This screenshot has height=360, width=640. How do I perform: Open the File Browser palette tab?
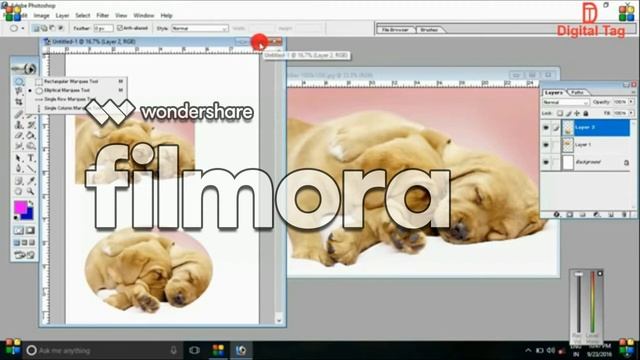click(395, 30)
